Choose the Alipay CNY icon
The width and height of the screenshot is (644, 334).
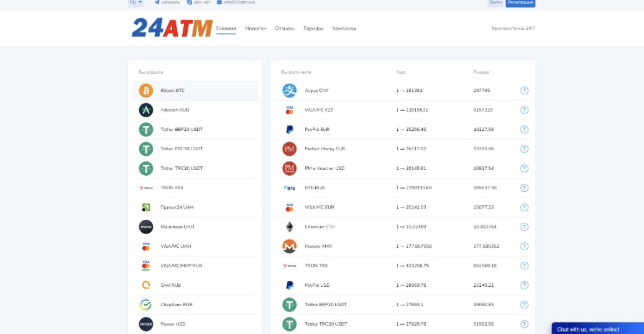(x=289, y=90)
